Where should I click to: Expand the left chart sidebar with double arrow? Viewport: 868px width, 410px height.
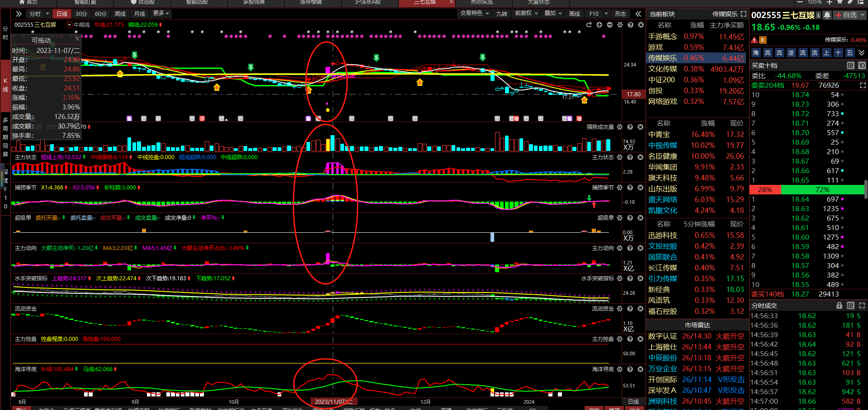click(x=19, y=14)
